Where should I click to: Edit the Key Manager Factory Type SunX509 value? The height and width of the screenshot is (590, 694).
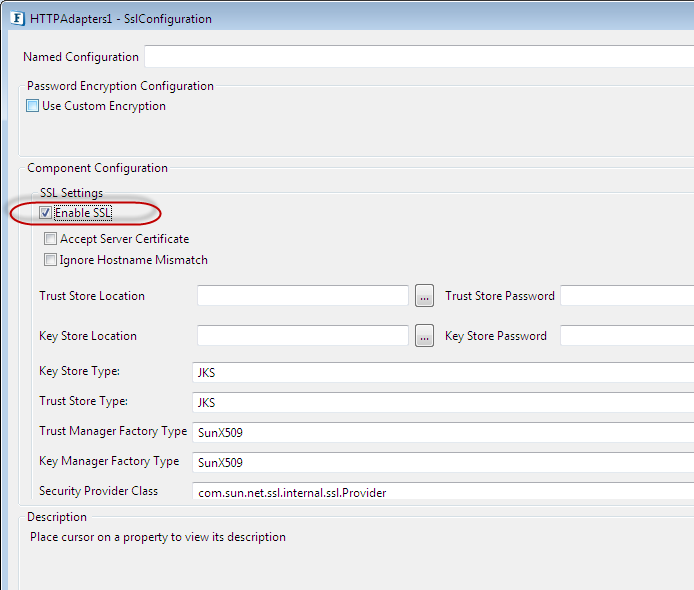point(440,463)
